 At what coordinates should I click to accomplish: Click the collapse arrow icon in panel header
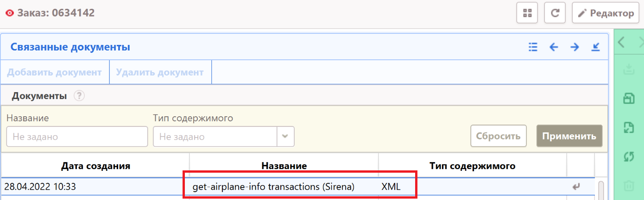596,47
